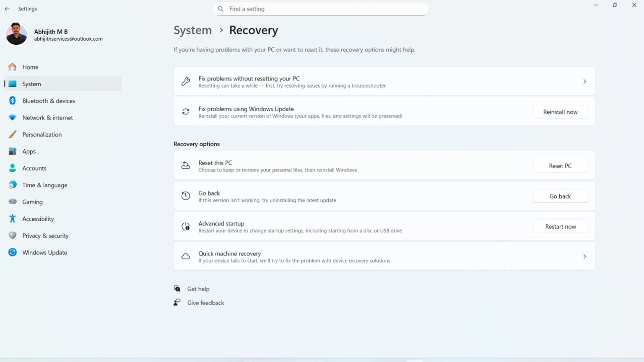Open the Apps settings icon
The image size is (644, 362).
coord(12,151)
